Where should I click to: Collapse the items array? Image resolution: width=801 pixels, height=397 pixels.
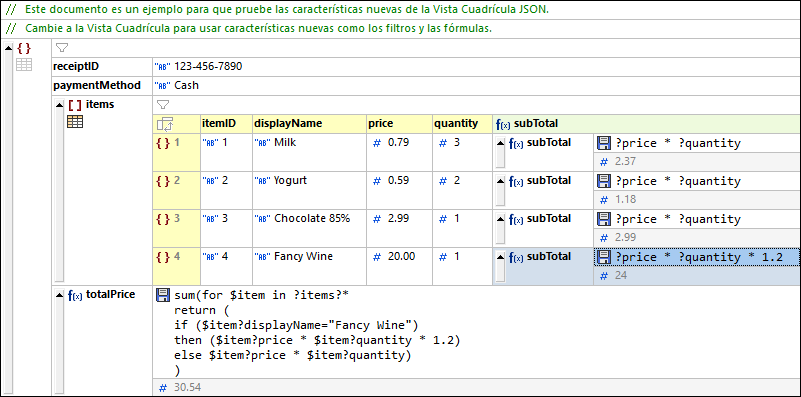click(60, 105)
